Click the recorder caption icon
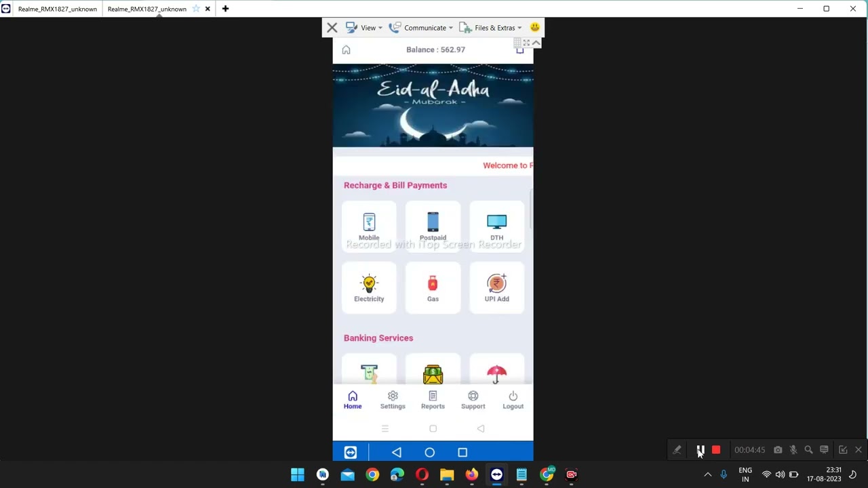The width and height of the screenshot is (868, 488). (x=824, y=449)
